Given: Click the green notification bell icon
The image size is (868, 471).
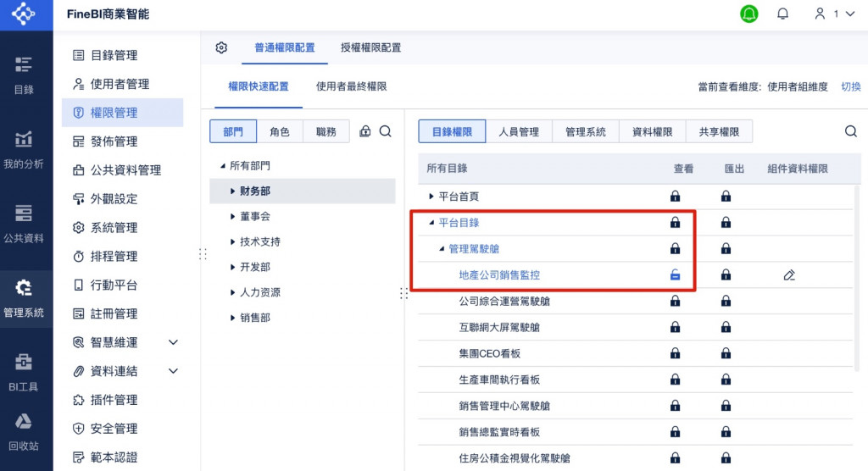Looking at the screenshot, I should point(748,14).
